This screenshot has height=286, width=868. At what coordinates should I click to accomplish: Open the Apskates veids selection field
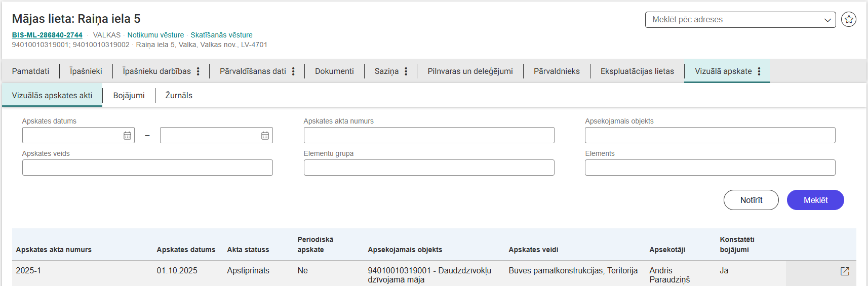[147, 168]
